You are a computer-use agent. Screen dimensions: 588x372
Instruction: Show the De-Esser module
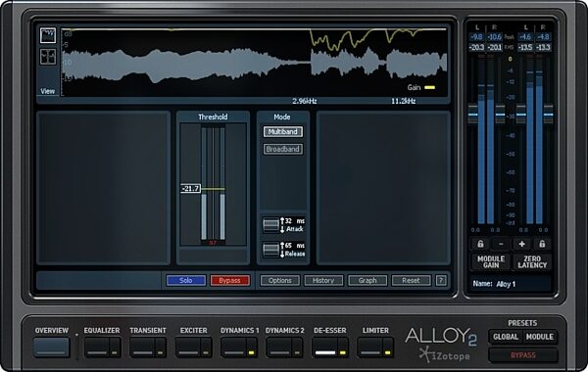325,348
